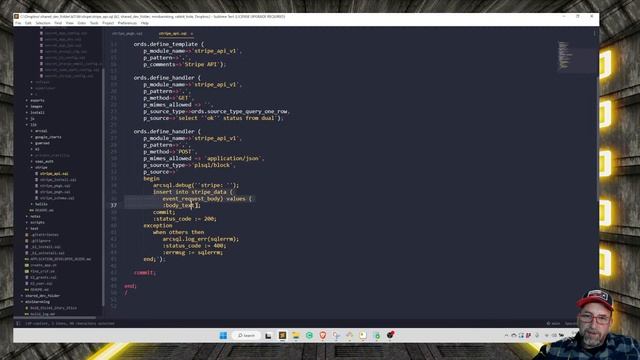
Task: Click the sidebar horizontal scrollbar
Action: (x=55, y=318)
